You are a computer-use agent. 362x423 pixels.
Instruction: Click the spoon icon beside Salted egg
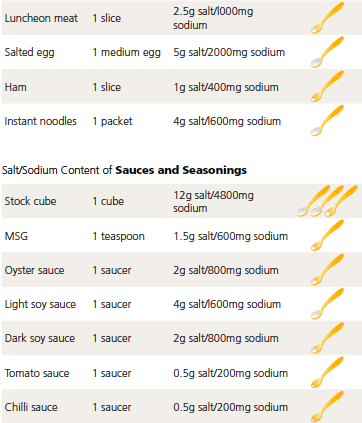pyautogui.click(x=327, y=52)
